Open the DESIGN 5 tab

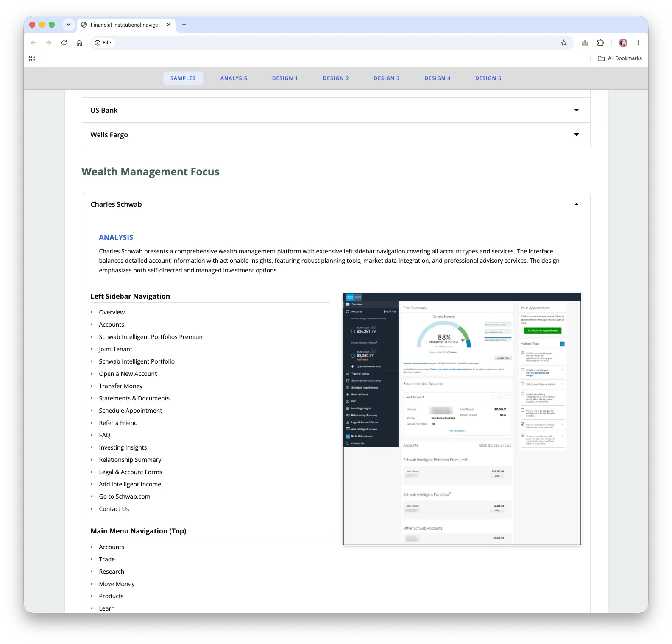click(x=488, y=78)
